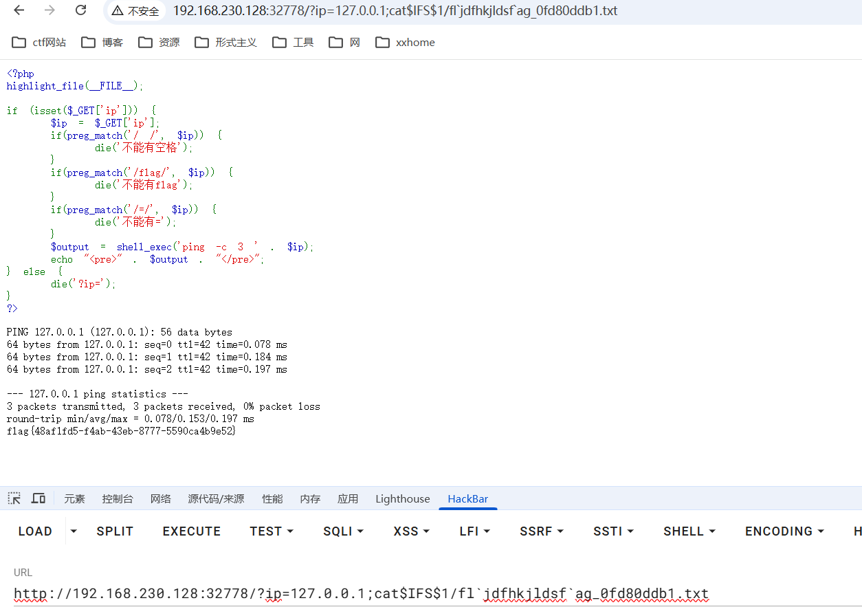Click the 'seq=0 ttl=42 time=0.078 ms' line
The width and height of the screenshot is (862, 616).
[147, 344]
